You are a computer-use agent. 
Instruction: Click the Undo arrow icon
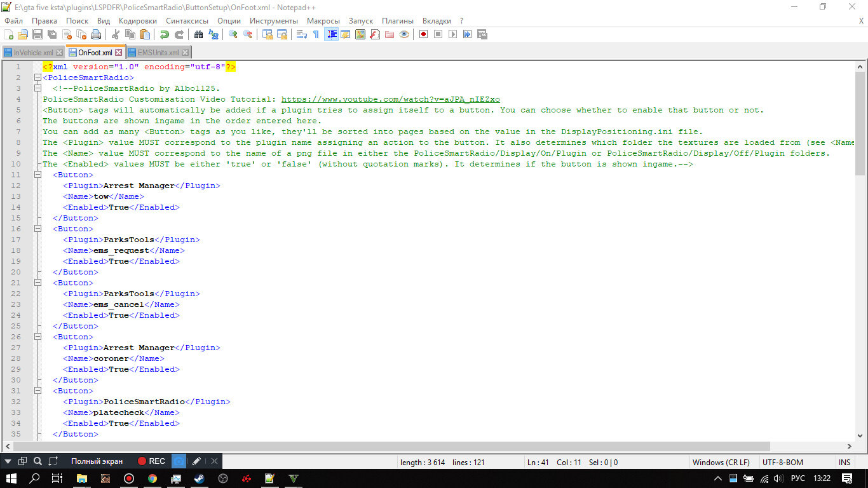click(165, 34)
